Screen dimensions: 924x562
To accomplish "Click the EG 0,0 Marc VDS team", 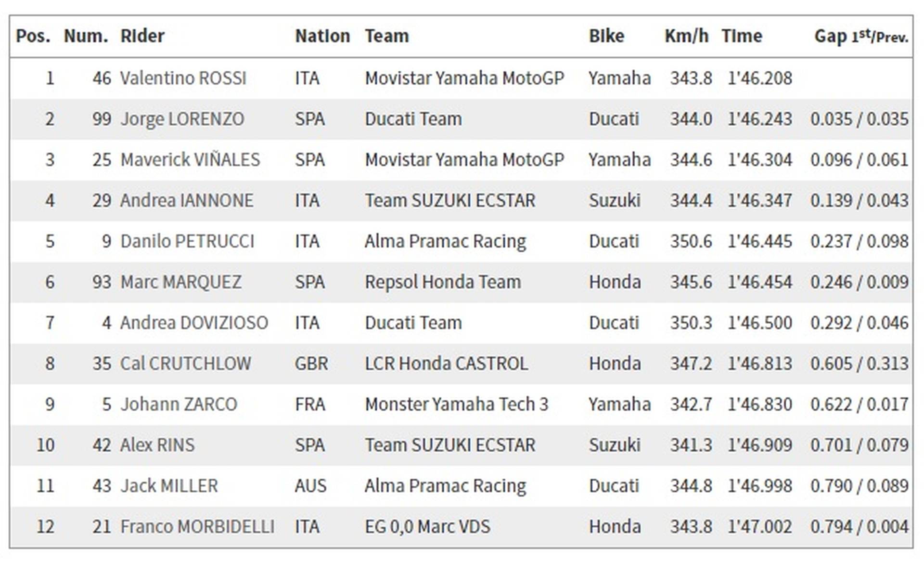I will tap(427, 527).
